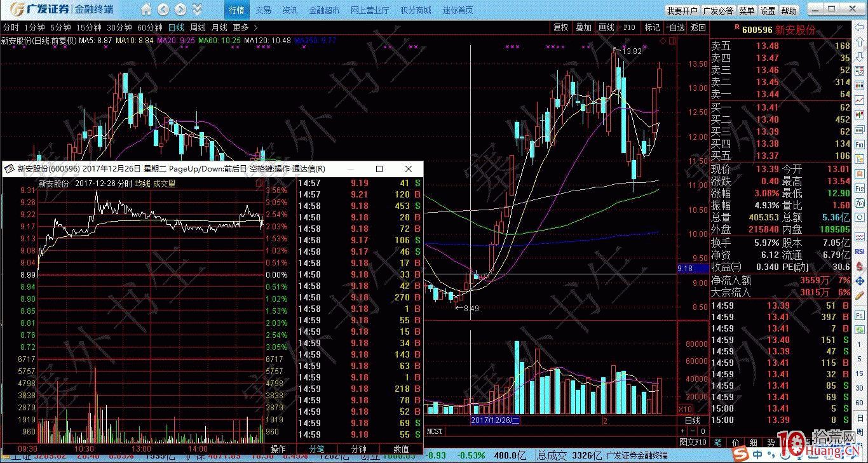Click the 2017/12/26 date marker on timeline
The width and height of the screenshot is (868, 463).
[495, 420]
